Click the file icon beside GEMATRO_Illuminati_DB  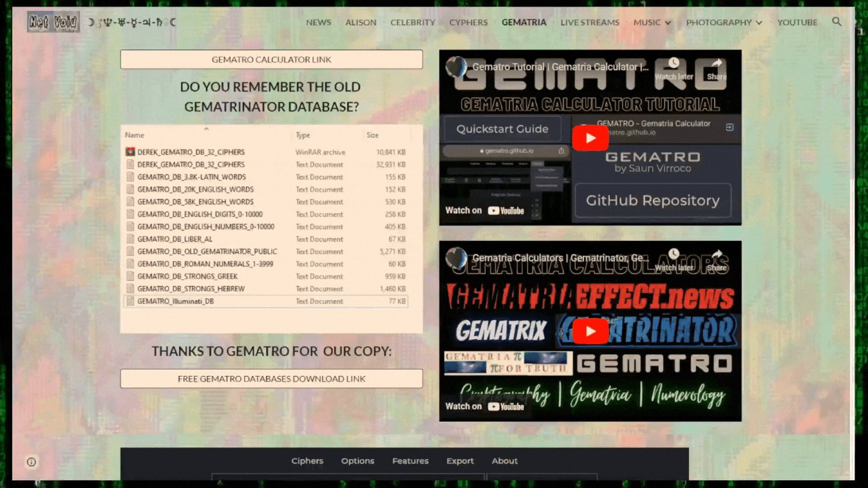pos(130,301)
